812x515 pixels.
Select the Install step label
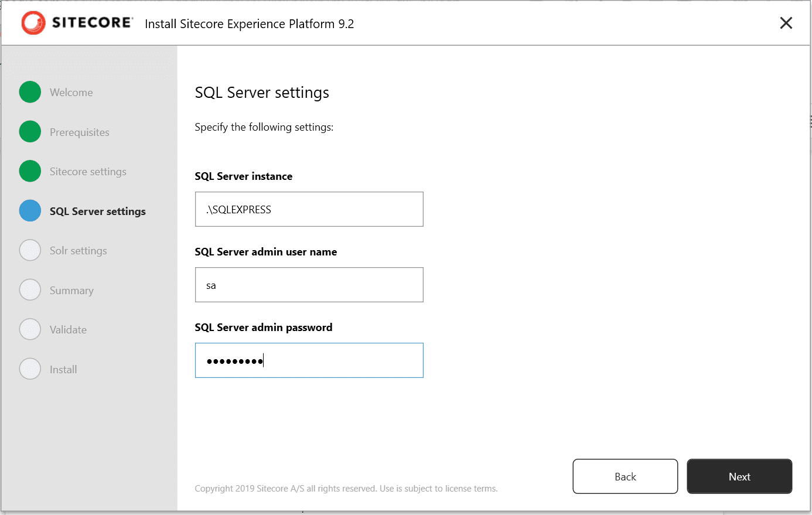click(x=63, y=370)
